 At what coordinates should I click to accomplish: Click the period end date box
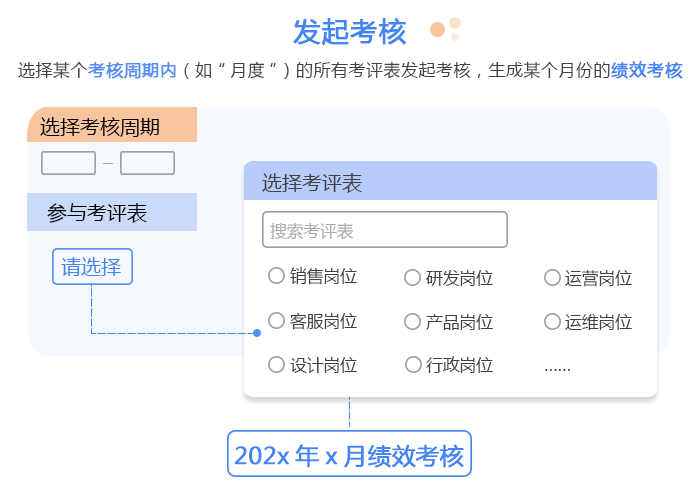coord(147,163)
